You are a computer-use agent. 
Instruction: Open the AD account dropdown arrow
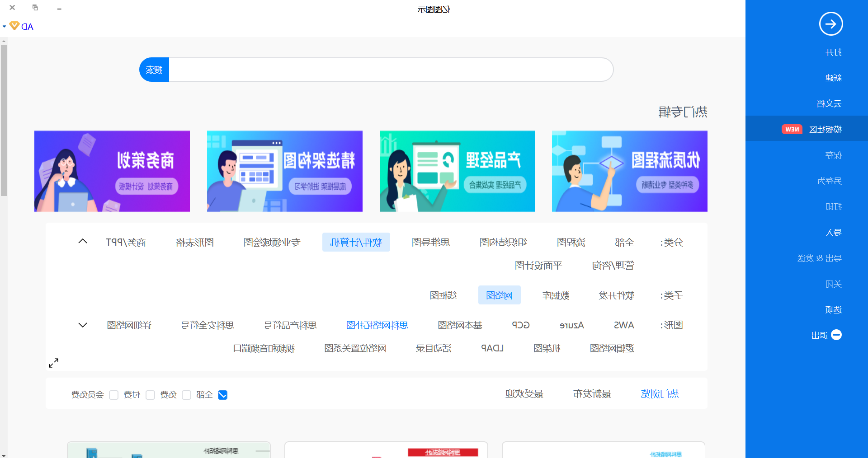pyautogui.click(x=4, y=27)
